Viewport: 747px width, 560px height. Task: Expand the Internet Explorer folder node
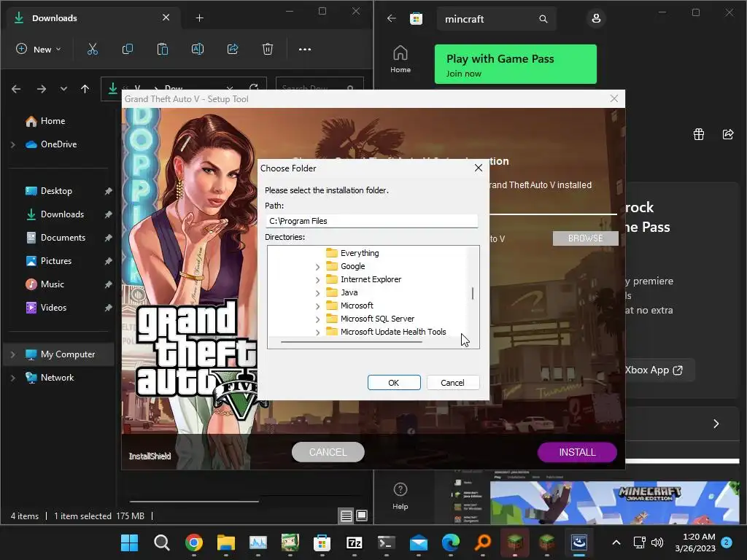point(318,280)
